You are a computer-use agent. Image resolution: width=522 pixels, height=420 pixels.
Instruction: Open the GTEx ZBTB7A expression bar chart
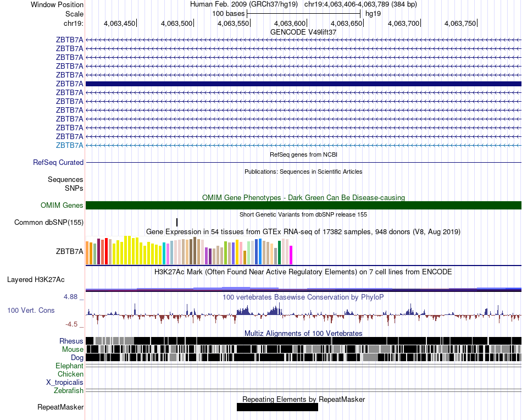tap(189, 251)
